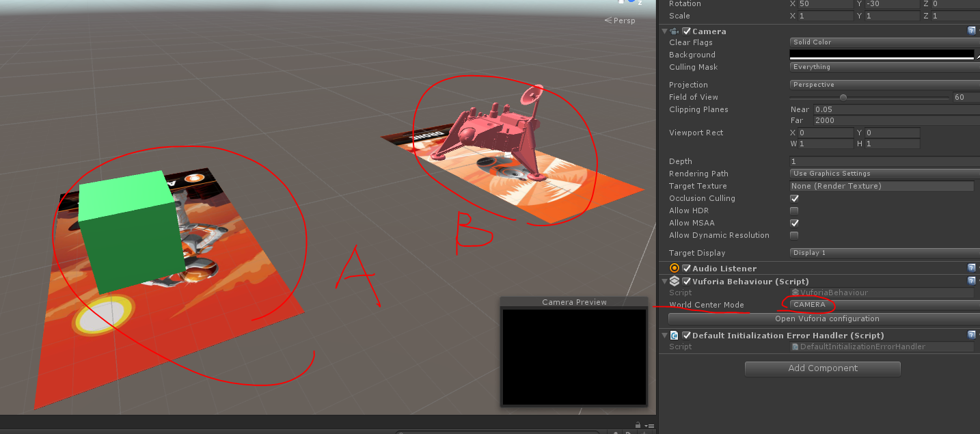
Task: Click the Audio Listener title text
Action: click(724, 269)
